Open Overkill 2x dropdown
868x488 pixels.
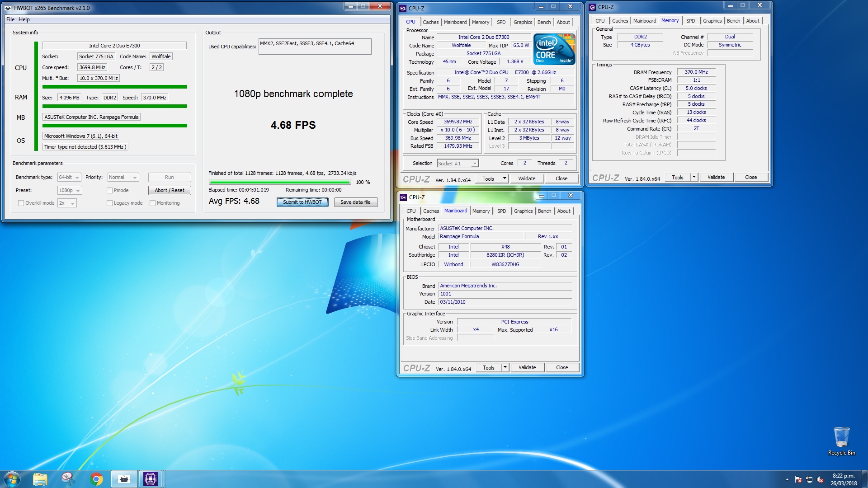coord(67,203)
